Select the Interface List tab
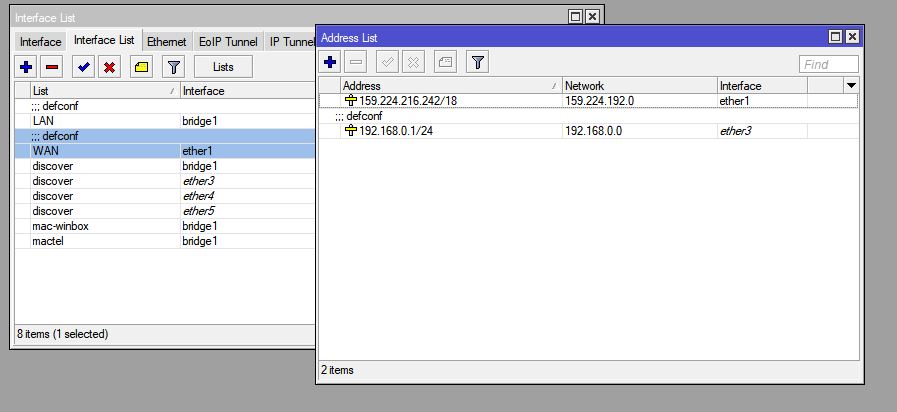The height and width of the screenshot is (412, 897). click(x=104, y=40)
